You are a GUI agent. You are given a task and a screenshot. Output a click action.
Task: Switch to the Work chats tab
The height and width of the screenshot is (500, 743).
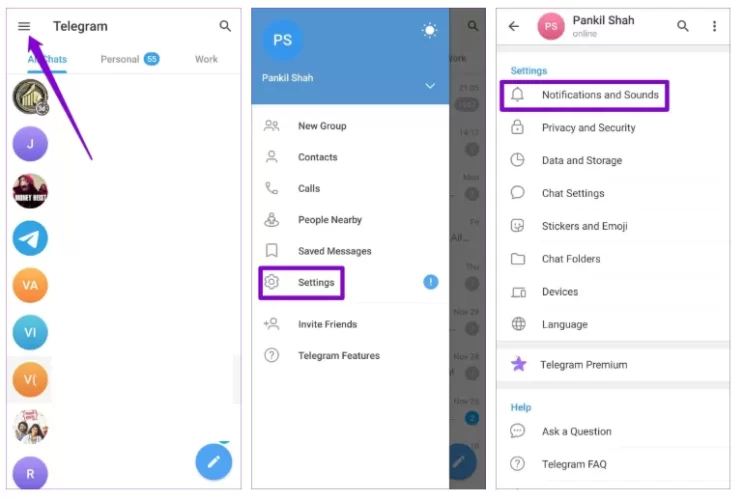[206, 59]
